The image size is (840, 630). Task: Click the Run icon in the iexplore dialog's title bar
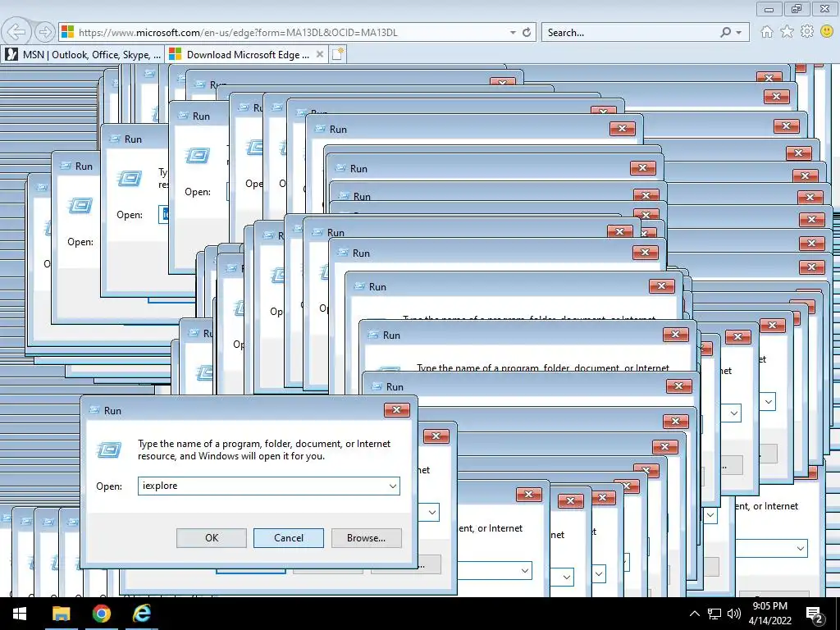tap(95, 410)
